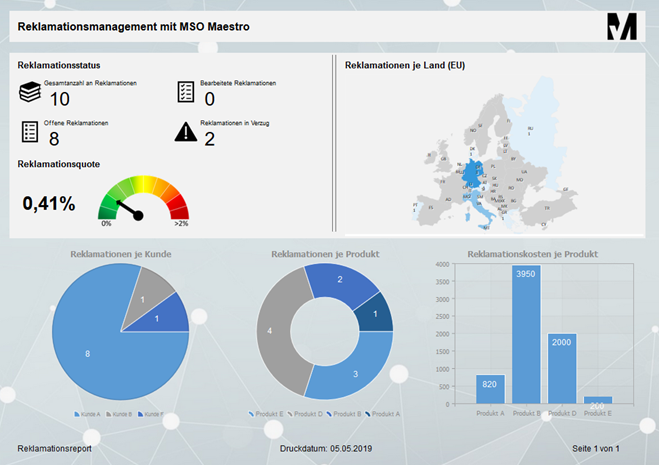This screenshot has width=659, height=465.
Task: Click the red zone of the gauge
Action: (x=179, y=206)
